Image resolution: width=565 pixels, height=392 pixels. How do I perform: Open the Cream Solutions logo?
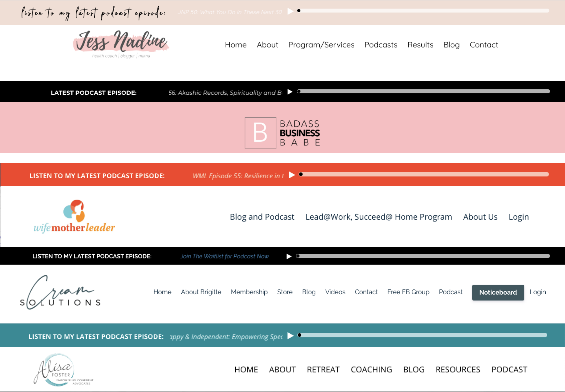tap(60, 292)
